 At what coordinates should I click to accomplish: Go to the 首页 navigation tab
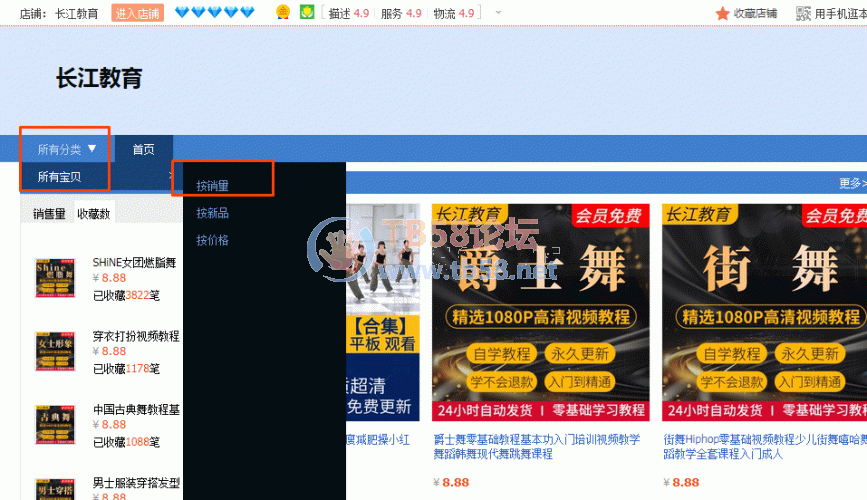(x=143, y=150)
